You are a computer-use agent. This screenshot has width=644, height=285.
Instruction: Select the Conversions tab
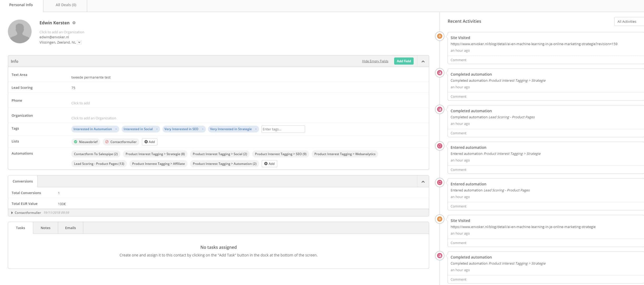23,181
